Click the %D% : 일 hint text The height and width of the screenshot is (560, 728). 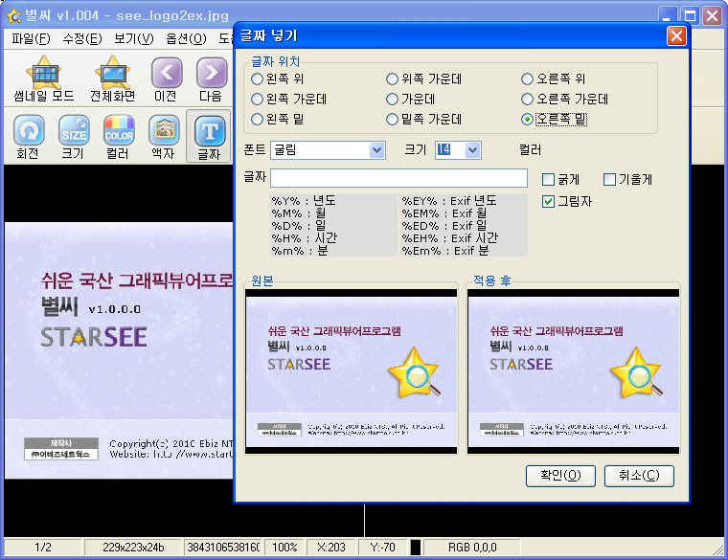point(299,226)
